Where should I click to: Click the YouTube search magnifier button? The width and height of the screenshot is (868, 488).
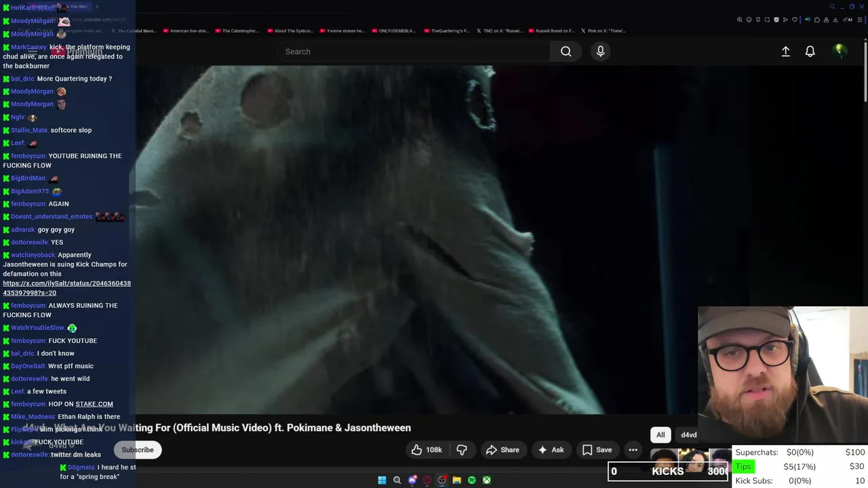tap(566, 52)
